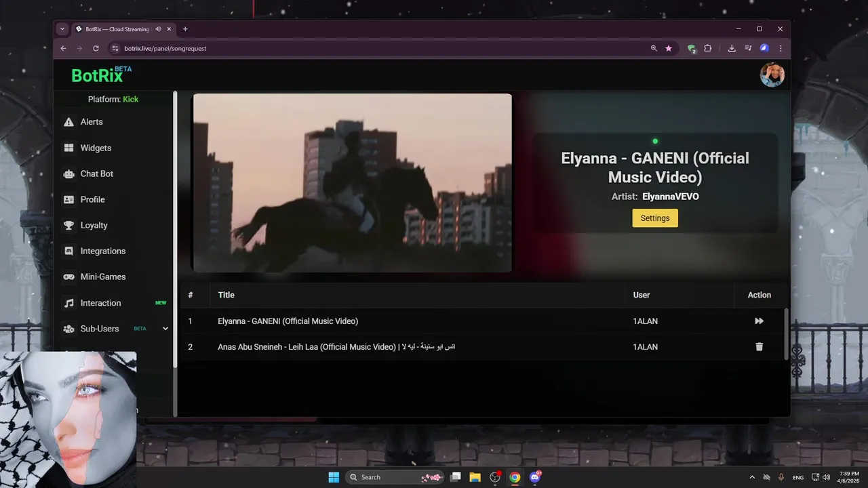Click 1ALAN in the second row

click(x=645, y=347)
